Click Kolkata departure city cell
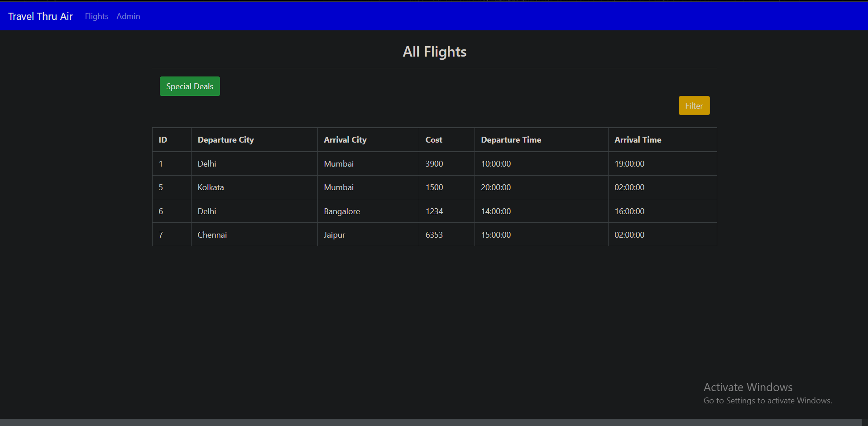The image size is (868, 426). pos(254,187)
